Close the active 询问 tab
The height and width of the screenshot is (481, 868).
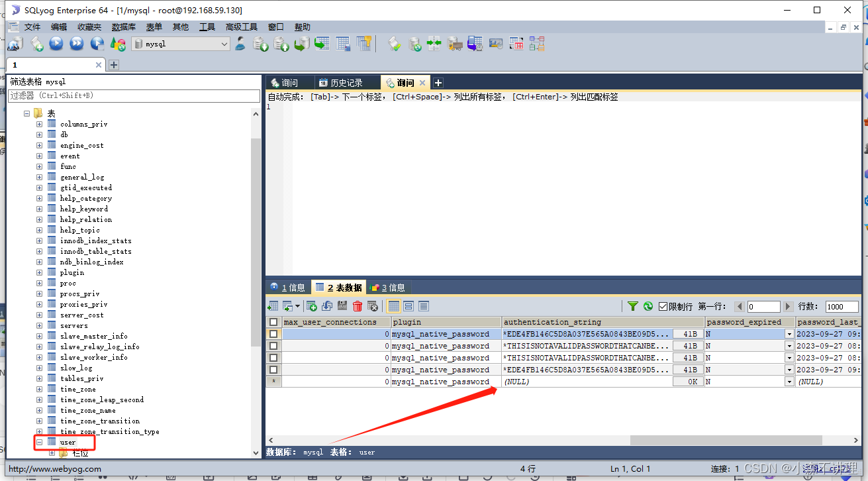pos(422,83)
